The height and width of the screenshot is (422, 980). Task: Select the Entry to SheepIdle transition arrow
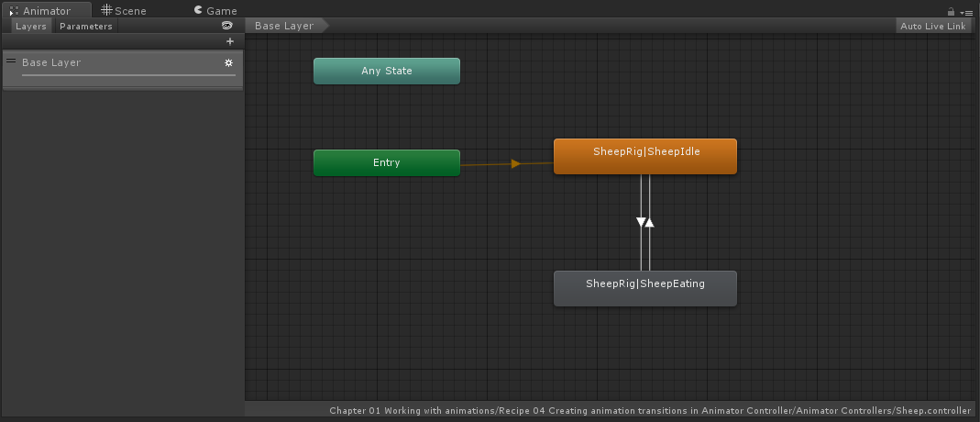pyautogui.click(x=515, y=164)
